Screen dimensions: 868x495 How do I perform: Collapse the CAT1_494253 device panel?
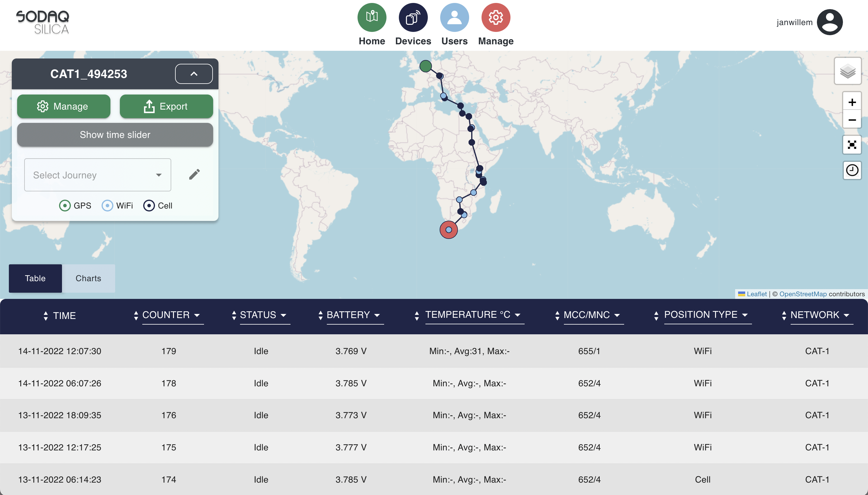194,74
